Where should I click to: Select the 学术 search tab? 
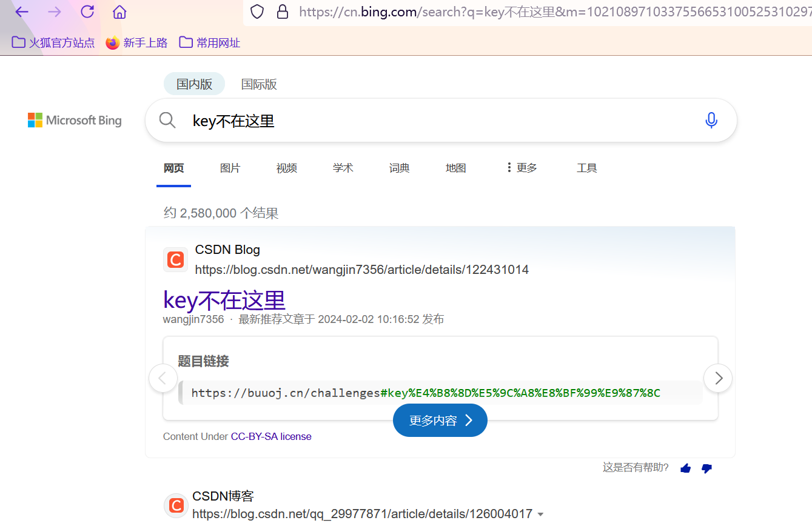pyautogui.click(x=343, y=167)
